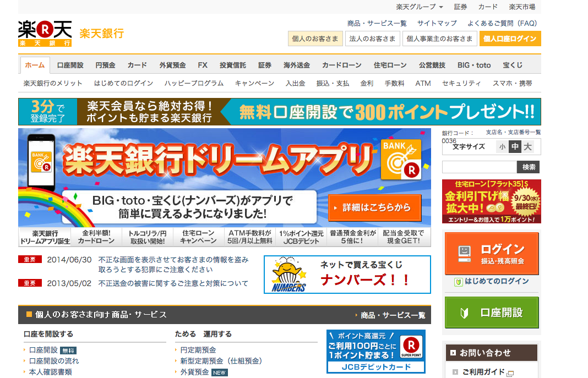Open the ナンバーズ lottery banner
This screenshot has width=588, height=378.
pyautogui.click(x=347, y=275)
